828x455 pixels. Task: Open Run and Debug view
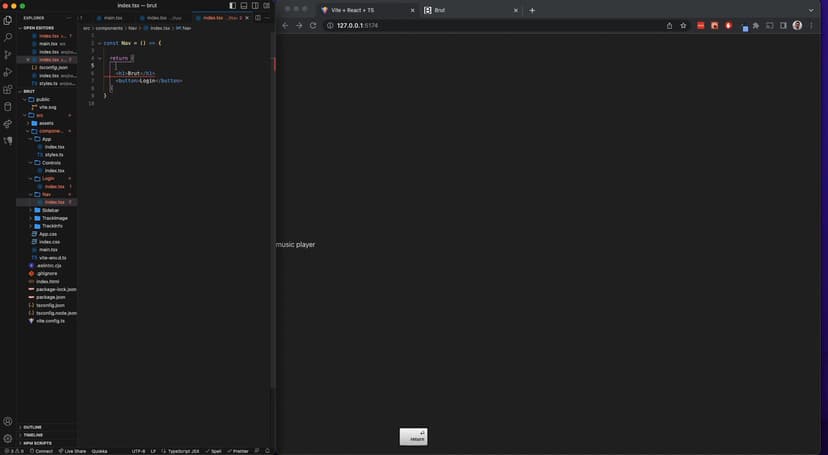click(8, 72)
